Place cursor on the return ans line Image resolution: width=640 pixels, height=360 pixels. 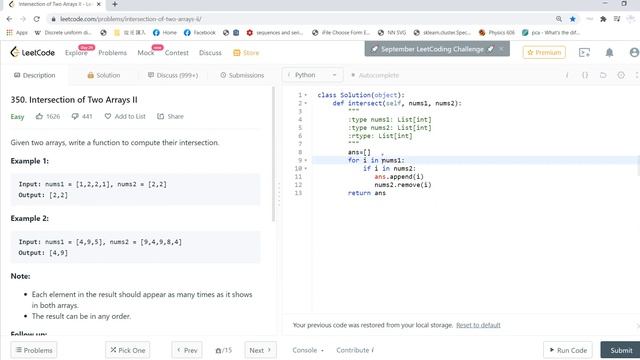coord(367,193)
